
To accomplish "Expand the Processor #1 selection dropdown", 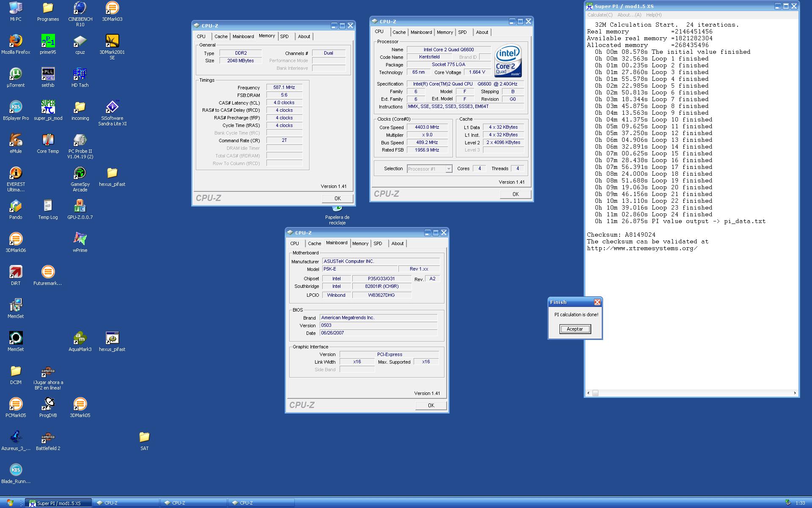I will pyautogui.click(x=449, y=169).
